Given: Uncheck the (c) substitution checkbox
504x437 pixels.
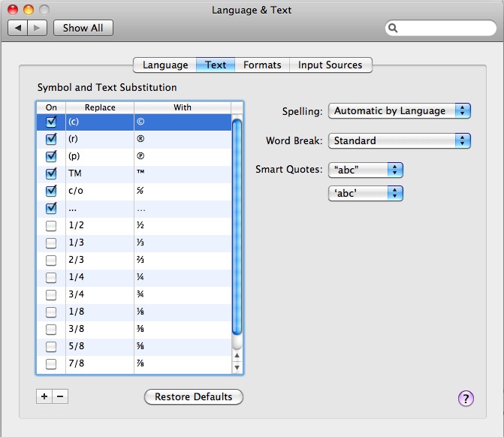Looking at the screenshot, I should (51, 122).
